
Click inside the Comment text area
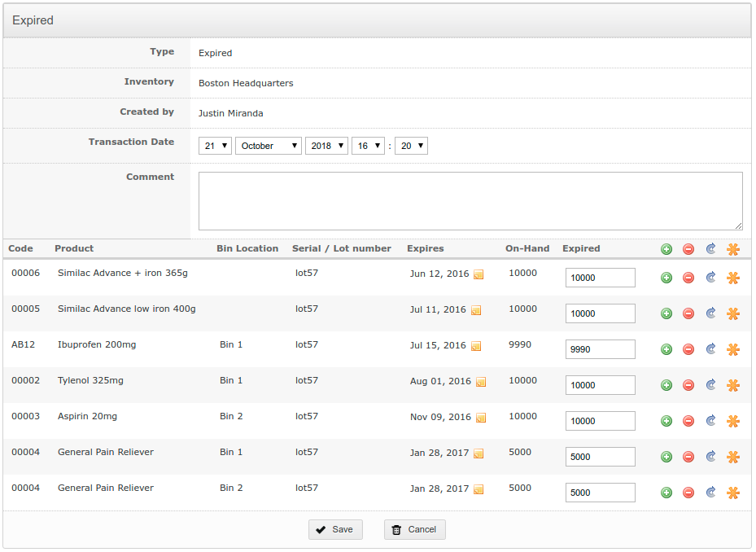click(470, 200)
